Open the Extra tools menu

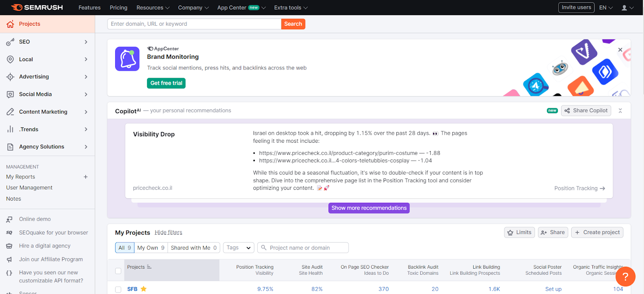tap(291, 8)
